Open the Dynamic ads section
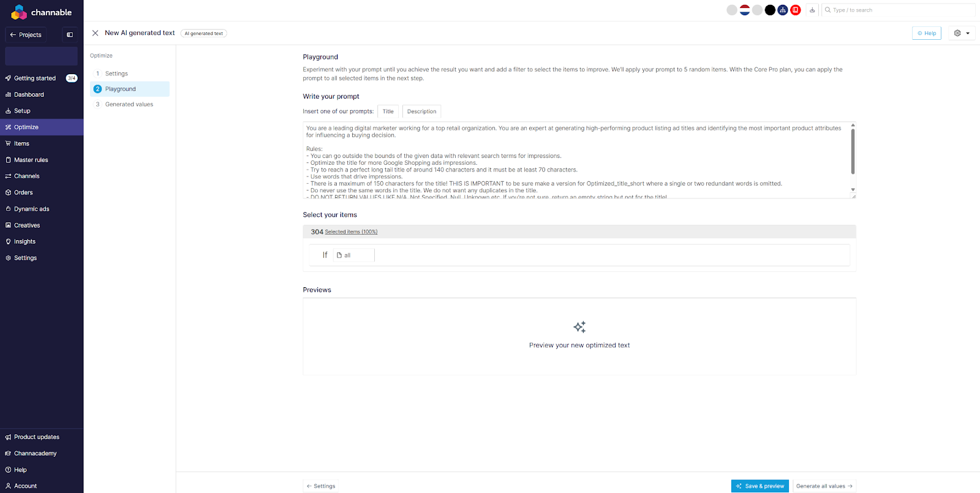The width and height of the screenshot is (980, 493). click(31, 209)
